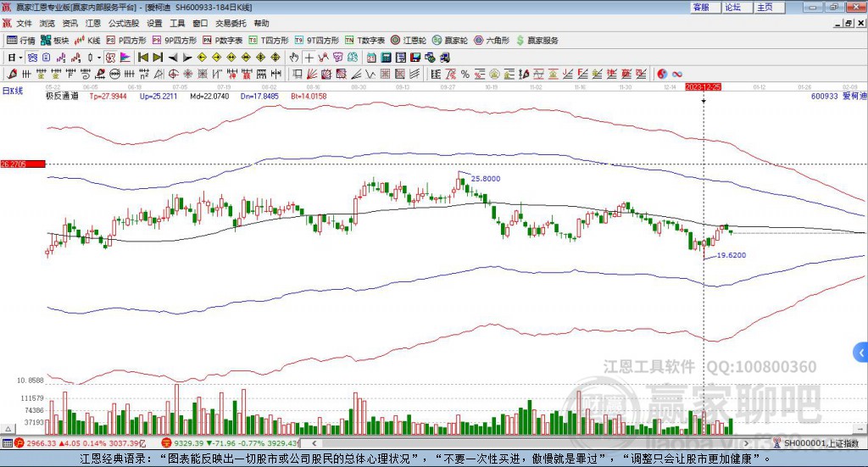Open the calendar icon

click(x=371, y=58)
